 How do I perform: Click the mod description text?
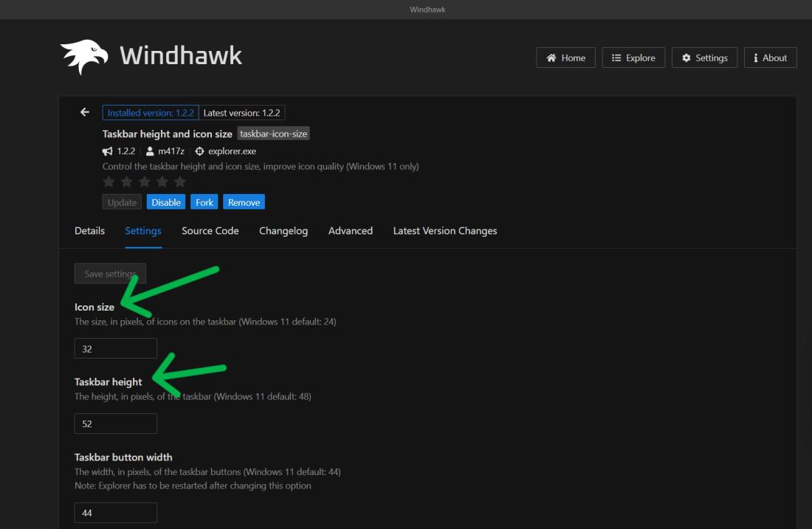261,166
